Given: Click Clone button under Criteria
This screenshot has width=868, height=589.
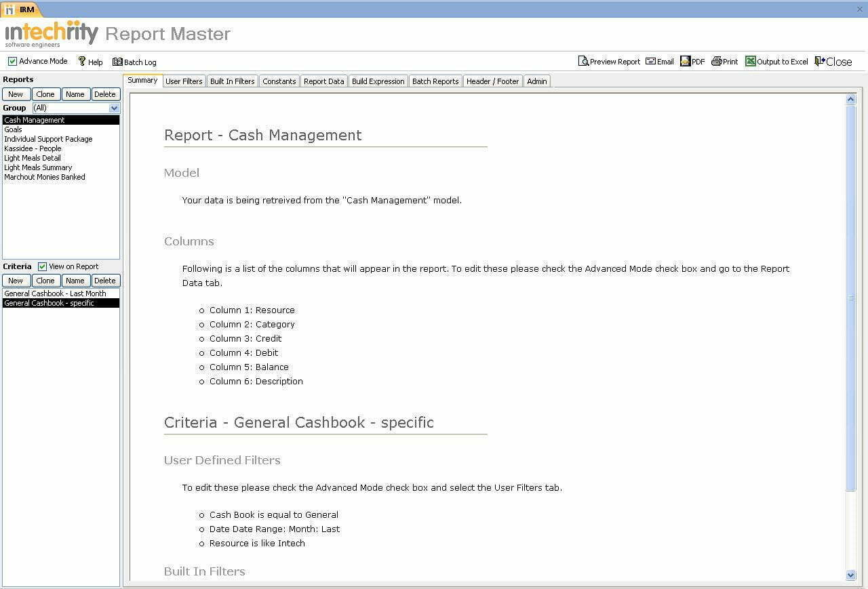Looking at the screenshot, I should [x=45, y=281].
